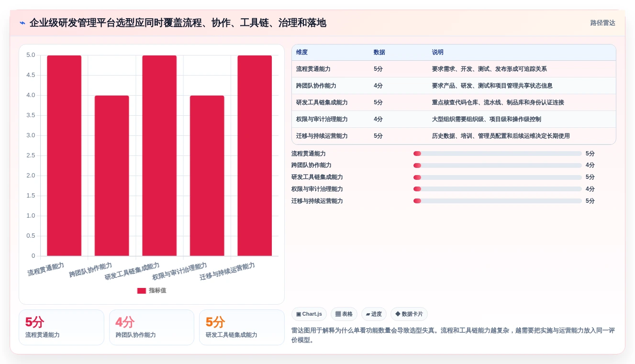
Task: Toggle the 指标值 chart legend
Action: pyautogui.click(x=152, y=290)
